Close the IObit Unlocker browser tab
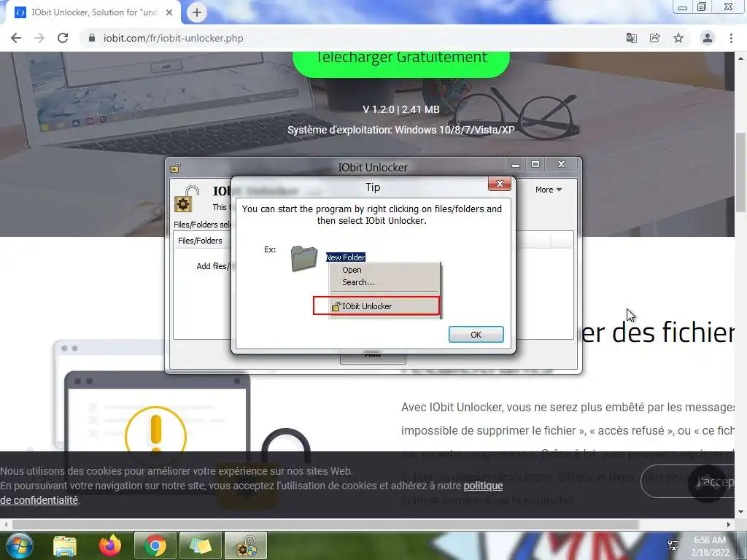 (x=169, y=12)
